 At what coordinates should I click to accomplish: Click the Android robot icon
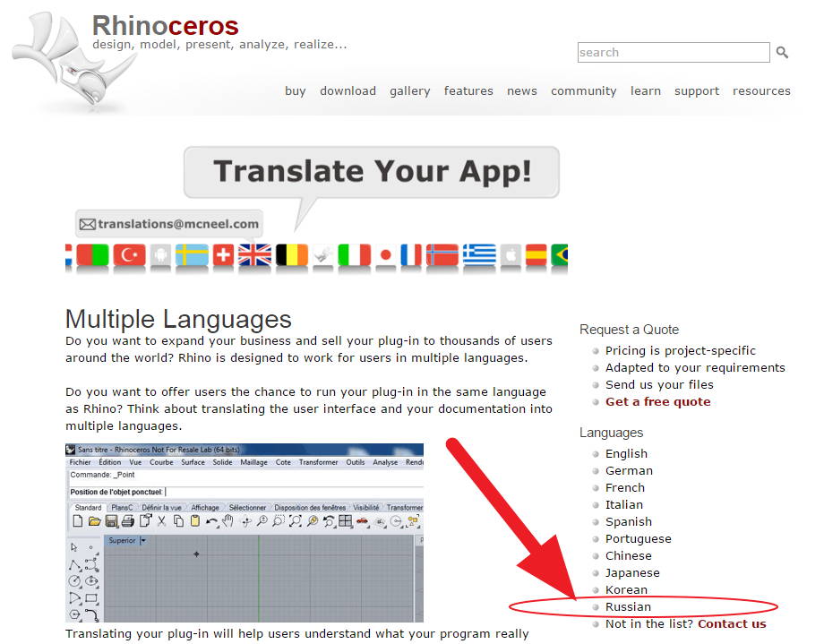(160, 255)
